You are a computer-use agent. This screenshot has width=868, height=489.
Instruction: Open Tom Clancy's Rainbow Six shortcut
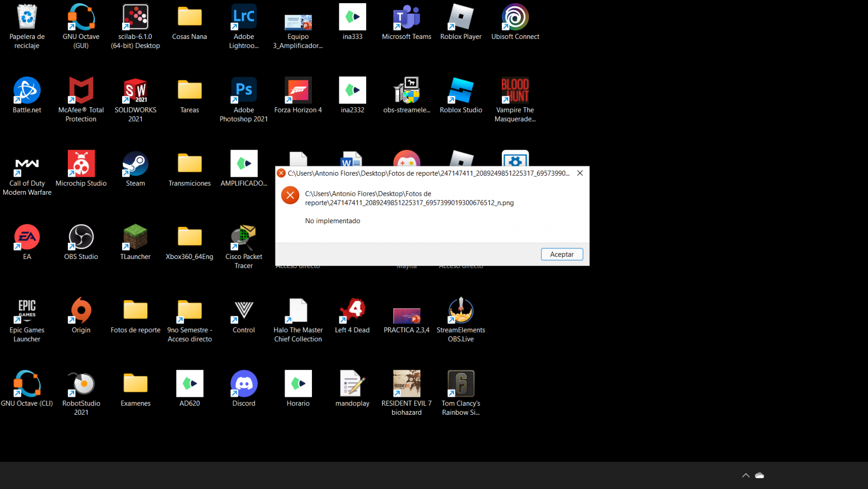coord(461,393)
